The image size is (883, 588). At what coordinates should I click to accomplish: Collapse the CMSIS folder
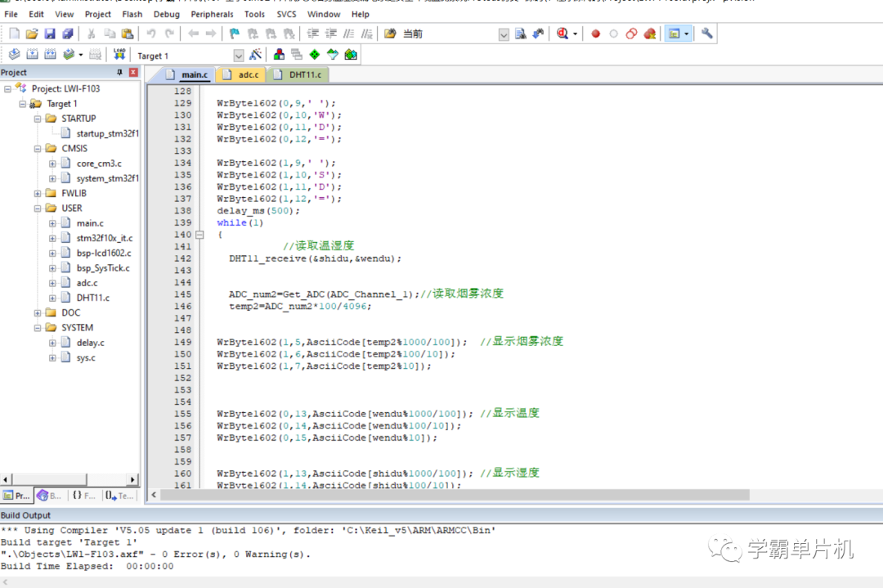(x=37, y=149)
